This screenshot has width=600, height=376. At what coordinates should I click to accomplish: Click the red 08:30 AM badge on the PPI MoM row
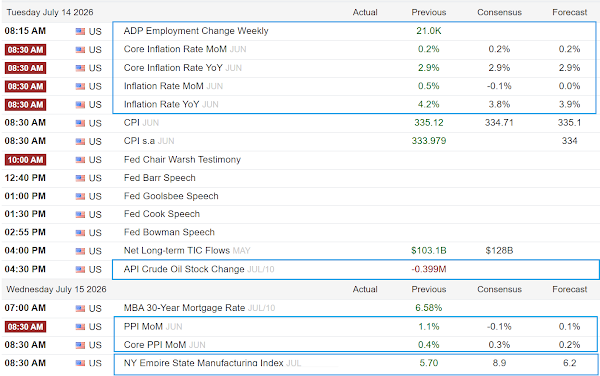pyautogui.click(x=25, y=327)
